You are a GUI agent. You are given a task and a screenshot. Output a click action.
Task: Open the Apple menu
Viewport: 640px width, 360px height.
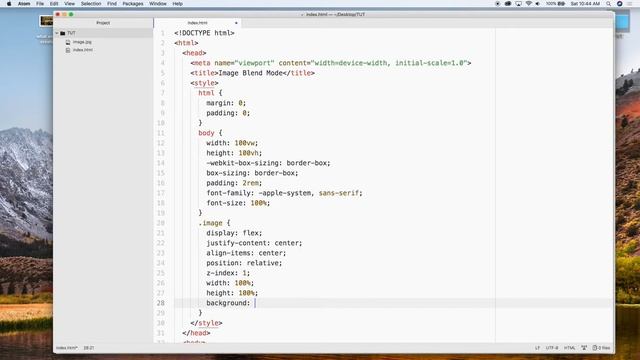pos(9,4)
